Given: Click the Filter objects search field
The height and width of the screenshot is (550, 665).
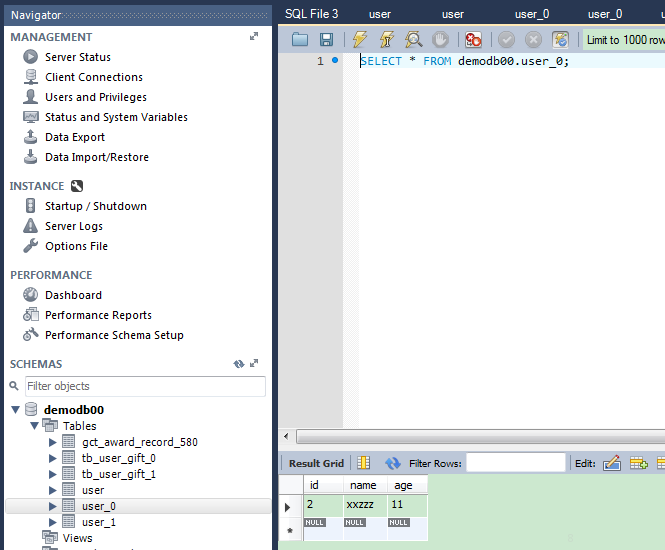Looking at the screenshot, I should click(x=145, y=386).
